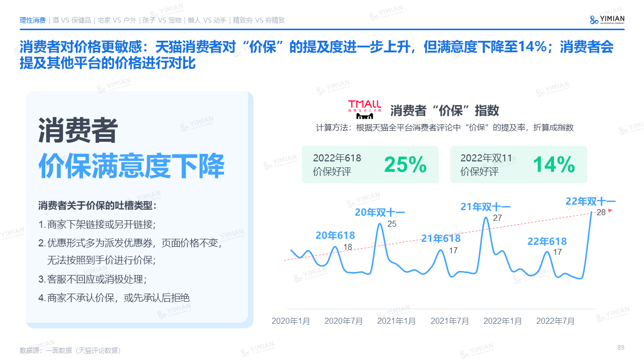Click the 2022年7月 axis label
Image resolution: width=644 pixels, height=362 pixels.
tap(555, 321)
